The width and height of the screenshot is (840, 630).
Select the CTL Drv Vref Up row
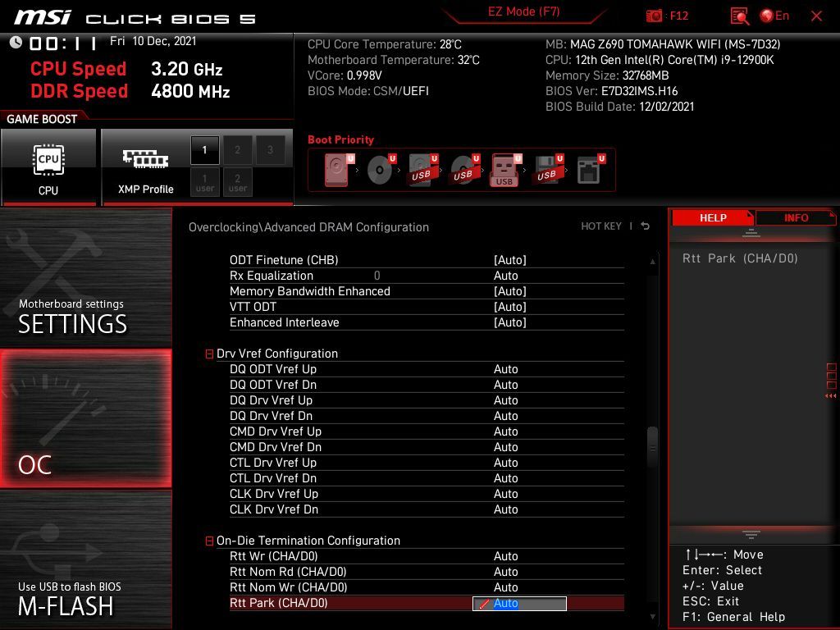[x=427, y=463]
